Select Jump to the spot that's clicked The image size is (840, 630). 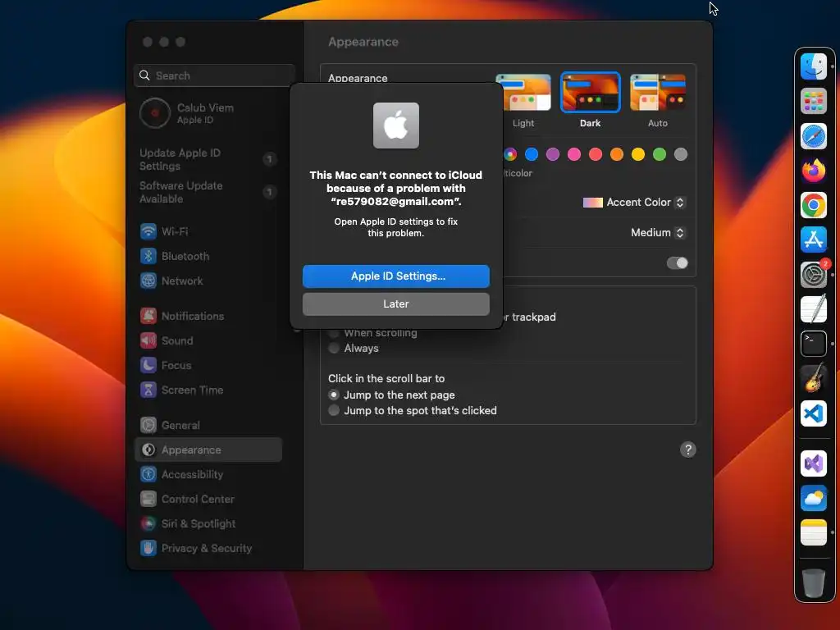tap(334, 410)
